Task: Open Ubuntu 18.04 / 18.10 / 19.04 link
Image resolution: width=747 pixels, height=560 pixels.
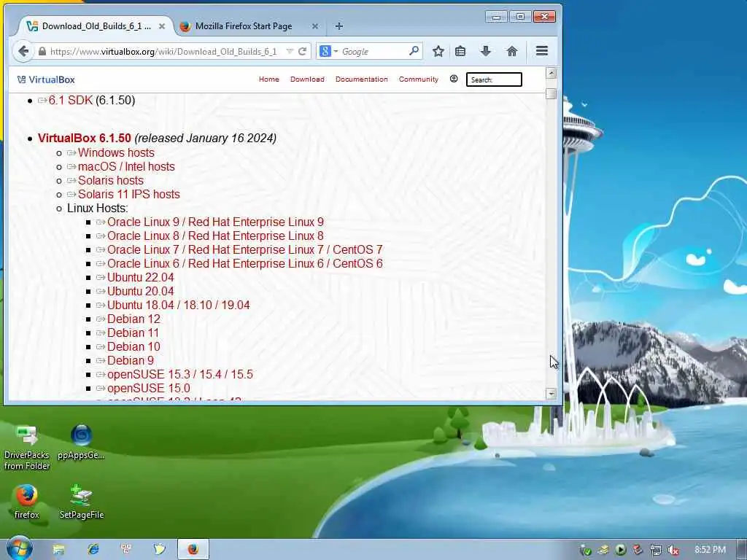Action: tap(178, 305)
